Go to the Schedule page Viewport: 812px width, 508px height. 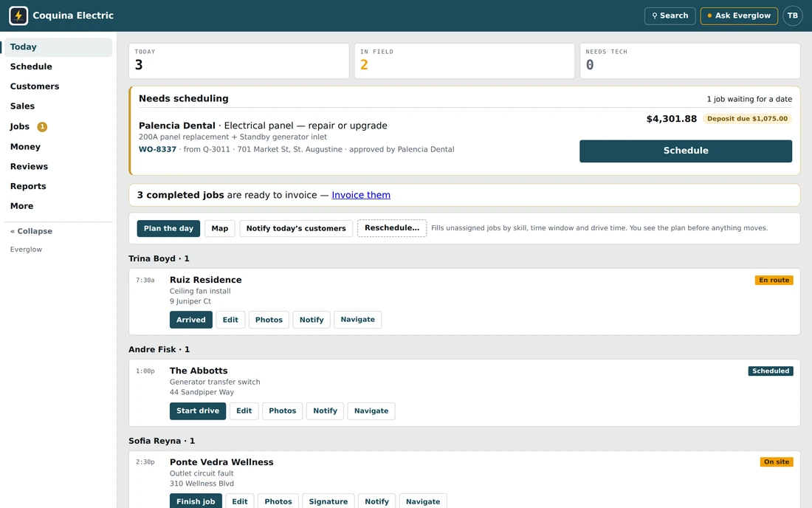coord(31,66)
